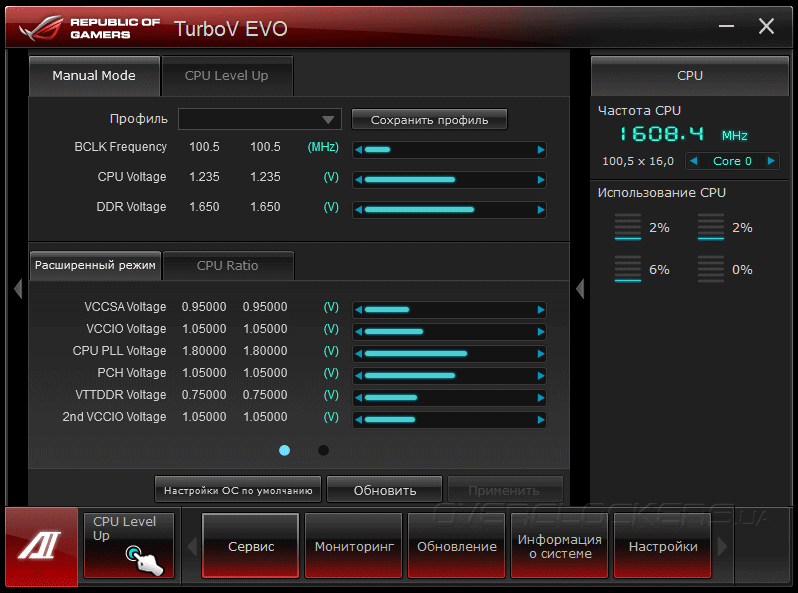Click the Применить button
The width and height of the screenshot is (798, 593).
(x=505, y=490)
